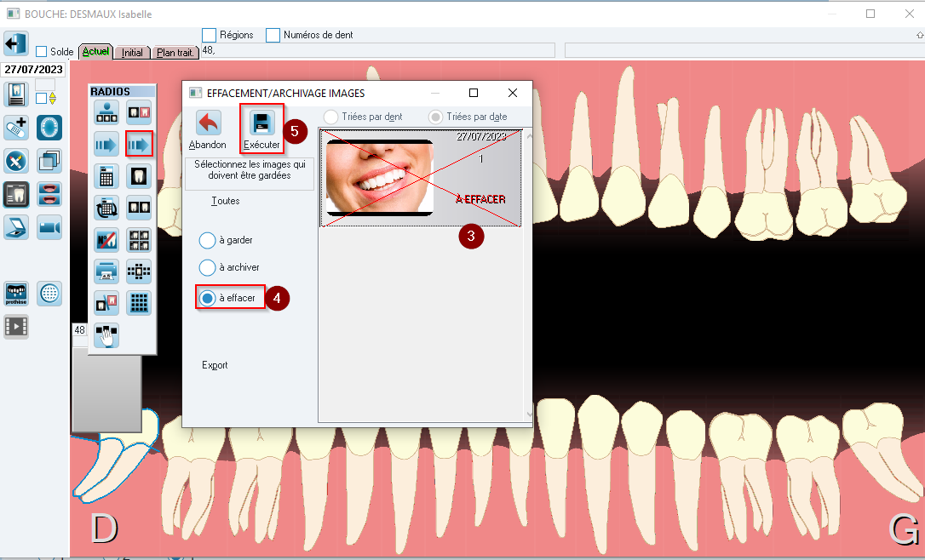The height and width of the screenshot is (560, 925).
Task: Open the crossed pencil tools icon
Action: 16,161
